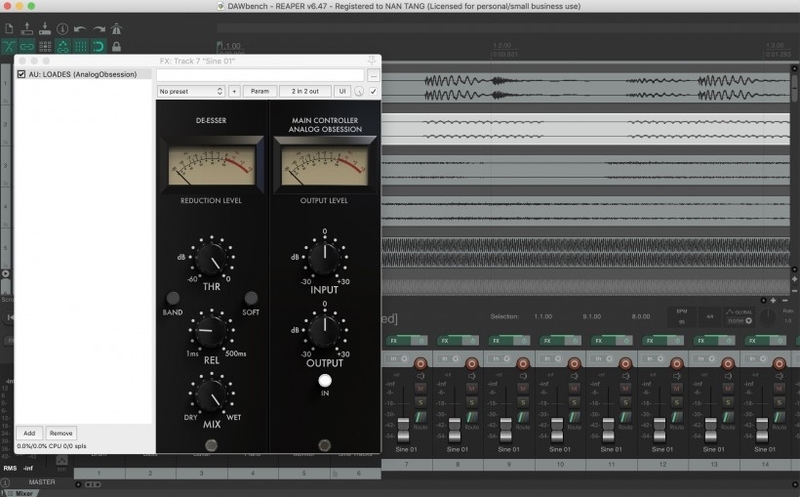The image size is (800, 497).
Task: Click the Open project toolbar icon
Action: coord(27,29)
